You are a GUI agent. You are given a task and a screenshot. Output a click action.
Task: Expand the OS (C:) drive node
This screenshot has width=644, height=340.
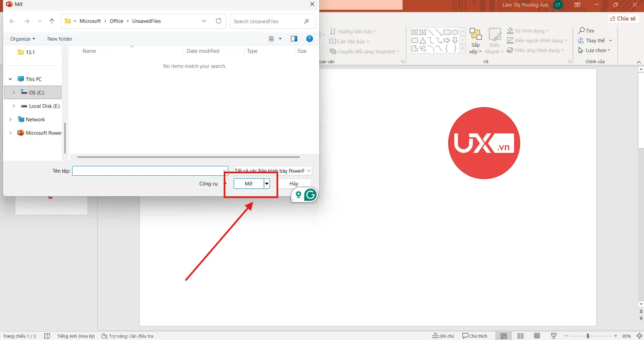[x=14, y=92]
